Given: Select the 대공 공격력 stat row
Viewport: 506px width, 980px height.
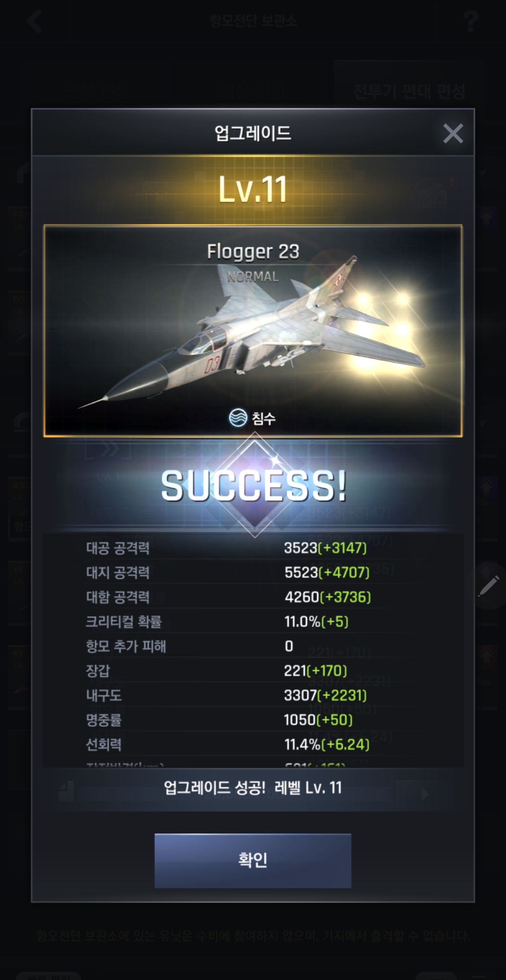Looking at the screenshot, I should click(253, 548).
